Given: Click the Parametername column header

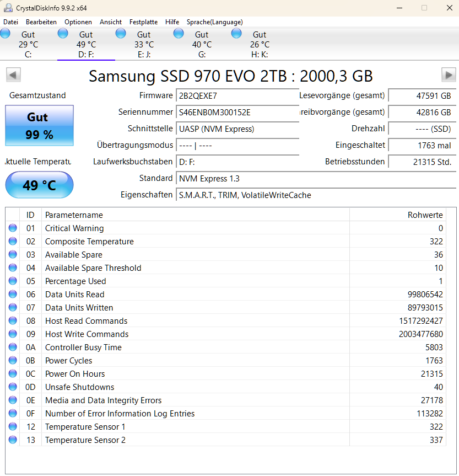Looking at the screenshot, I should (x=196, y=215).
